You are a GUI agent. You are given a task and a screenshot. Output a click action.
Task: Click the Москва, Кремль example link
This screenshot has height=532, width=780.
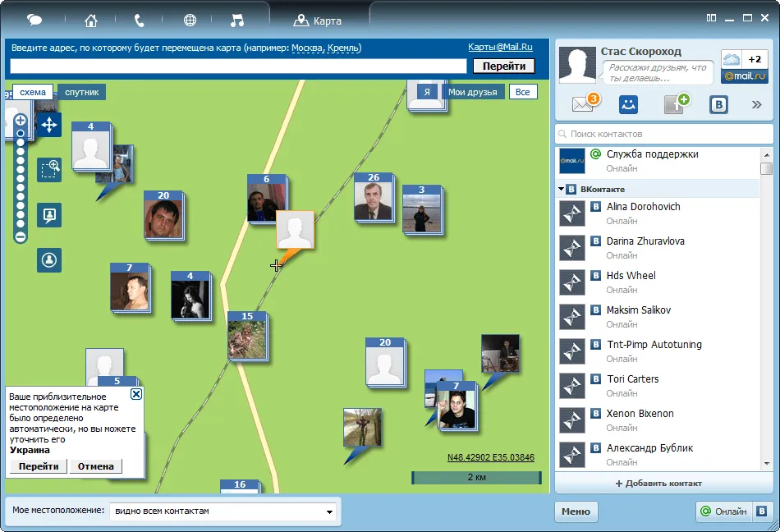coord(326,48)
